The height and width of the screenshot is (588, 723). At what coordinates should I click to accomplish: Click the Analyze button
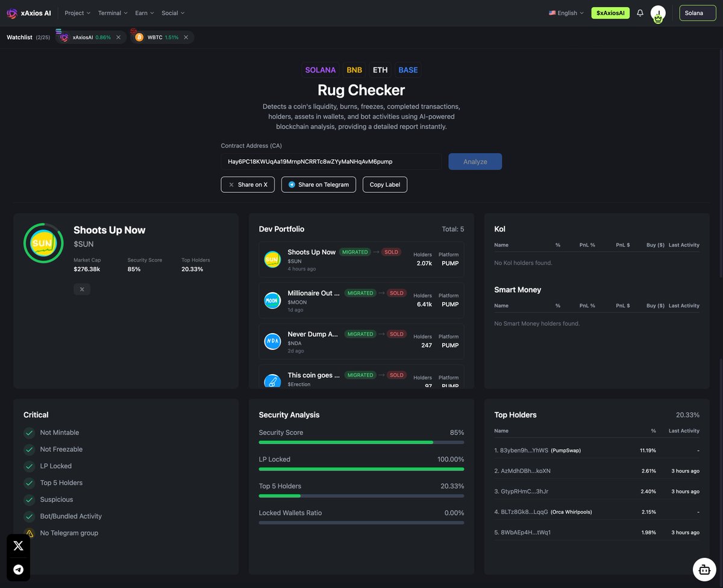475,161
